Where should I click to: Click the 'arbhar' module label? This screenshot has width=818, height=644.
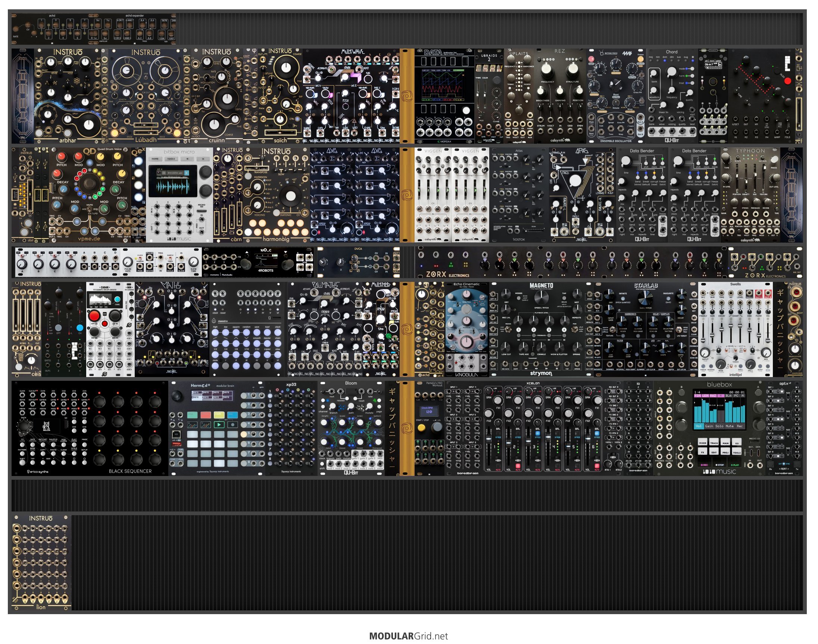point(68,140)
